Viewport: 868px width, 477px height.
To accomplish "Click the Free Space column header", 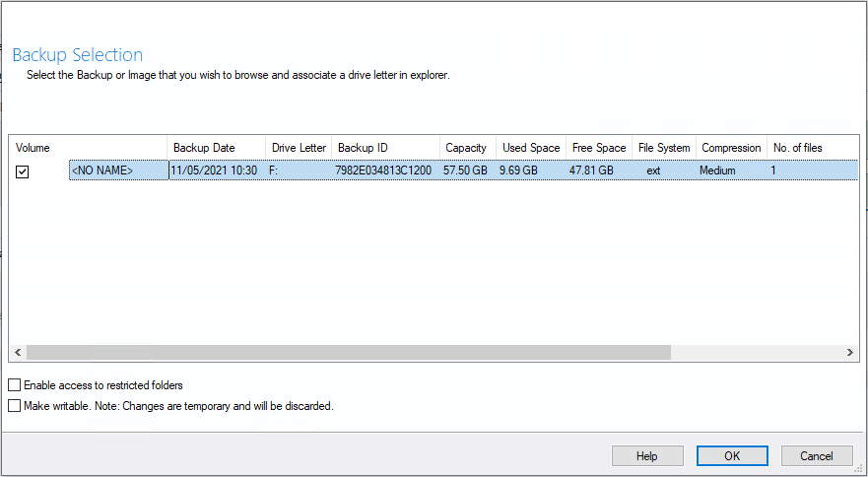I will tap(599, 148).
